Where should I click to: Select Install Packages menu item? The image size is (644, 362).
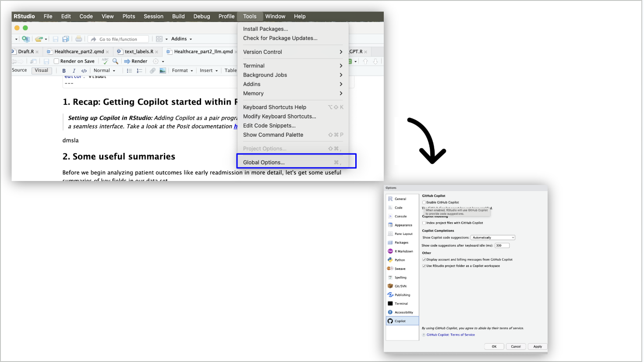293,29
